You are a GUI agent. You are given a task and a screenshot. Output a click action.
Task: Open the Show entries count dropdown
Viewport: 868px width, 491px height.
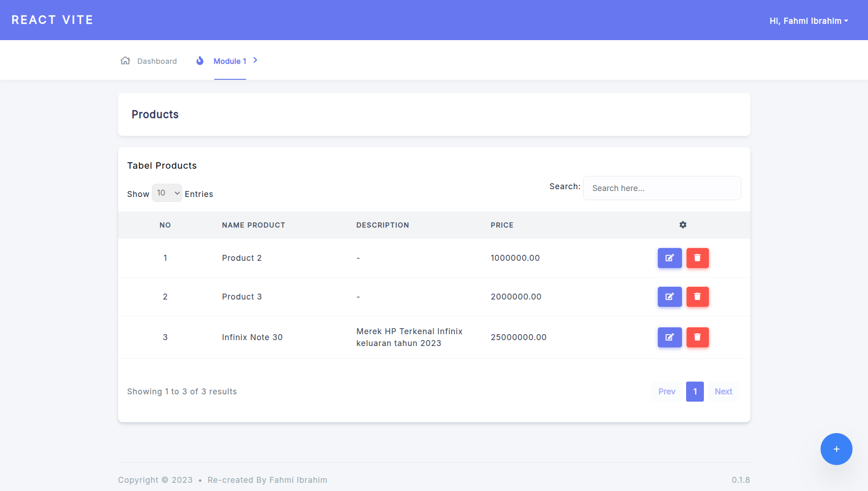tap(167, 193)
